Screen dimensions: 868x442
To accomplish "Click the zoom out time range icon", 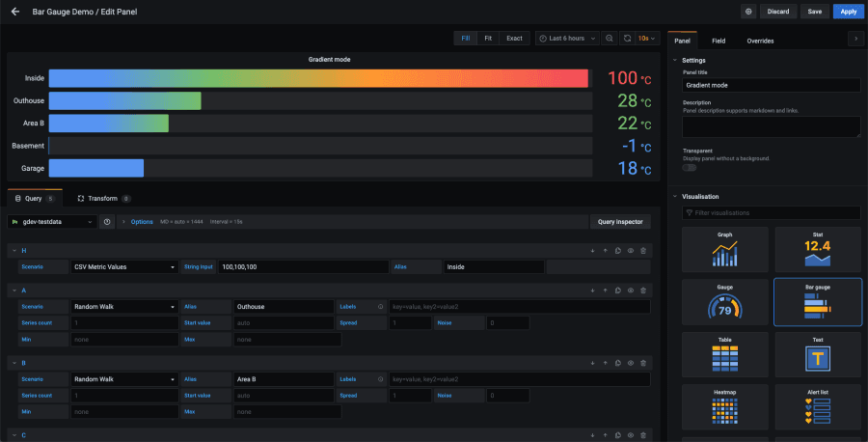I will [610, 39].
